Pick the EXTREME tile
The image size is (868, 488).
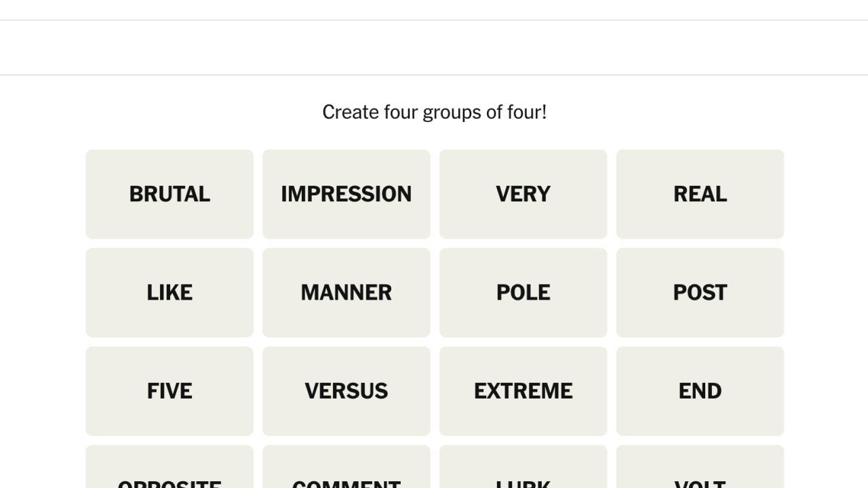pos(523,390)
